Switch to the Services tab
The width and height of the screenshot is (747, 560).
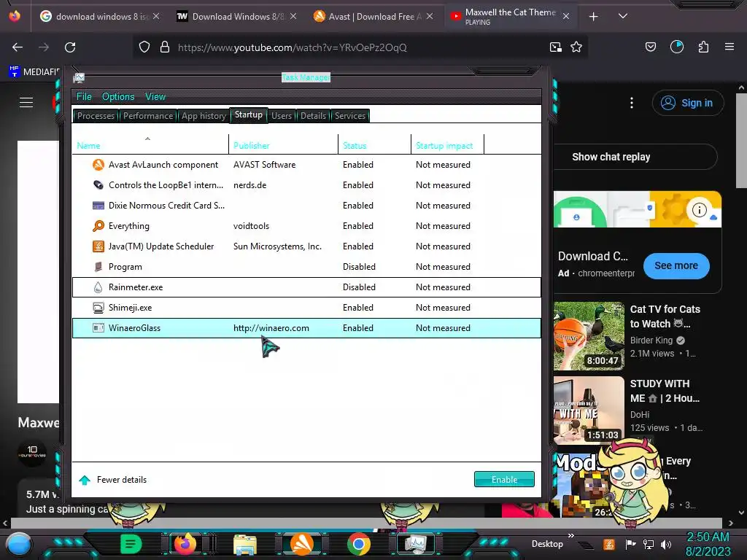click(x=350, y=116)
